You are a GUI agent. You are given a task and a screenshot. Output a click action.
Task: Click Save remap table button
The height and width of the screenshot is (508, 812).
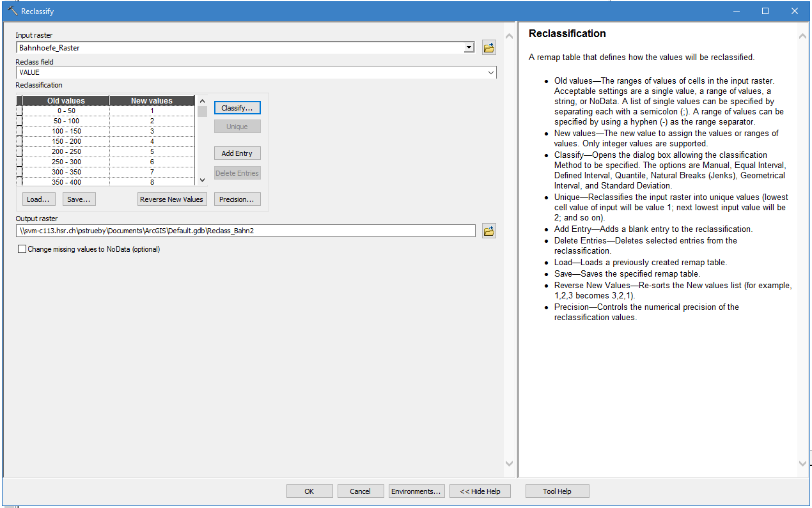point(79,199)
